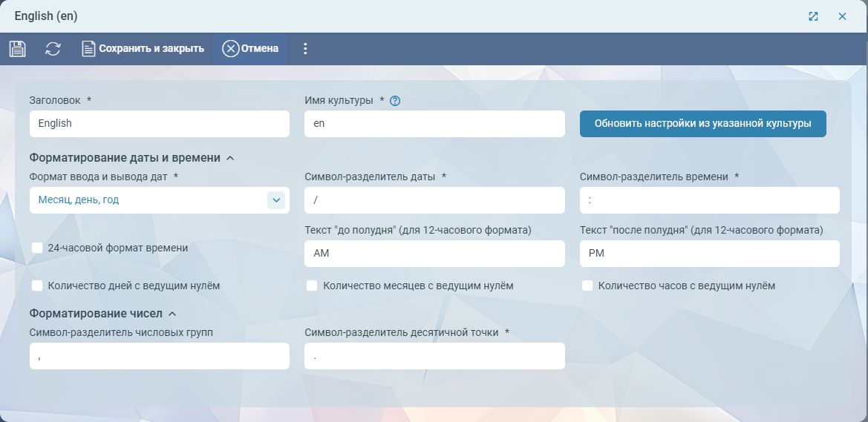Click the Отмена toolbar button
Image resolution: width=868 pixels, height=422 pixels.
coord(251,49)
